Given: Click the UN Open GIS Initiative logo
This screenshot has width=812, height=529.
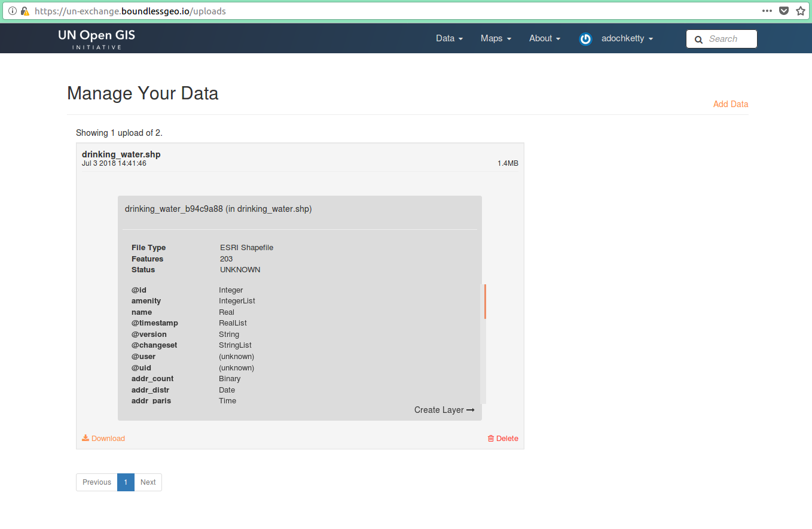Looking at the screenshot, I should click(x=97, y=39).
